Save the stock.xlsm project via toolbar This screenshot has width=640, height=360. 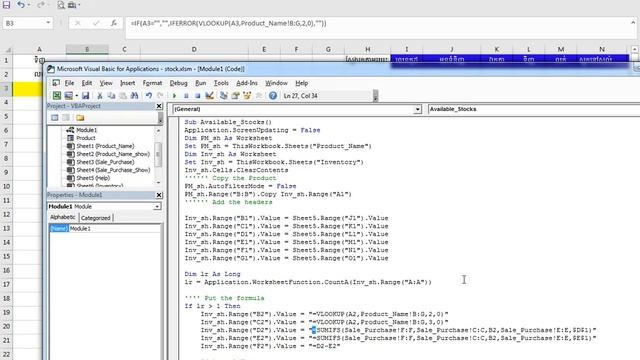85,96
